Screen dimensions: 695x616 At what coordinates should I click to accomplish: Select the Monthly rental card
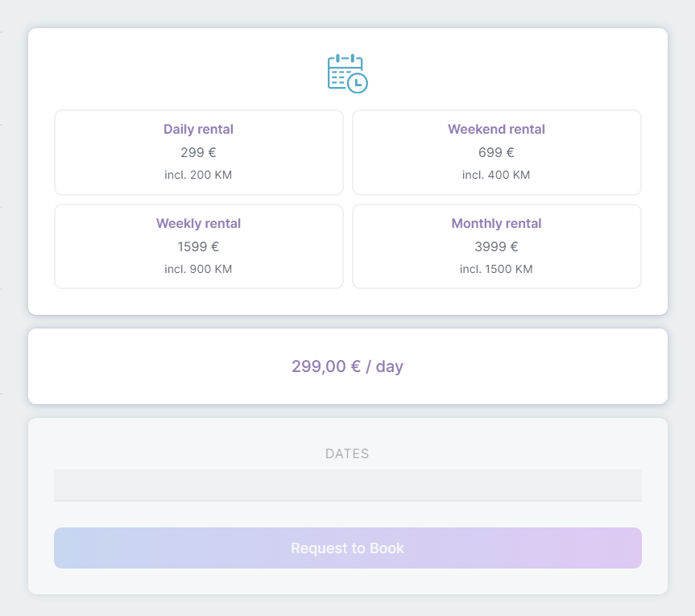click(496, 246)
